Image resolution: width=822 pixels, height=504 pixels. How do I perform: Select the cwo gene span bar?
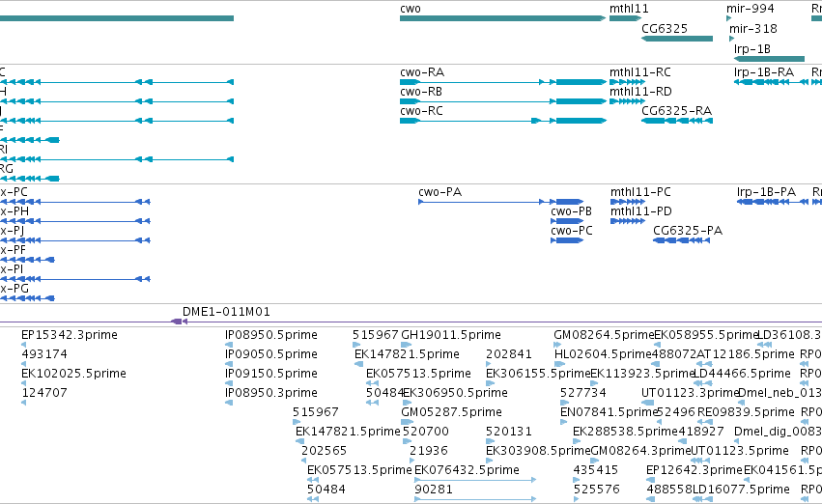tap(502, 18)
